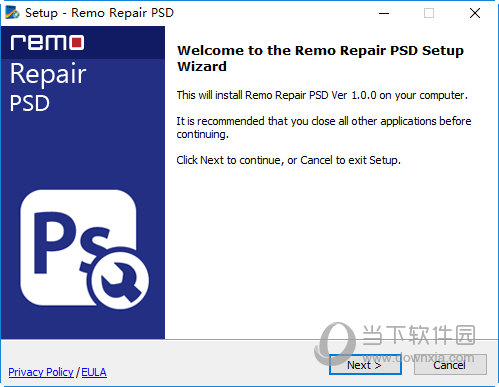499x387 pixels.
Task: Click the Next > button
Action: coord(365,365)
